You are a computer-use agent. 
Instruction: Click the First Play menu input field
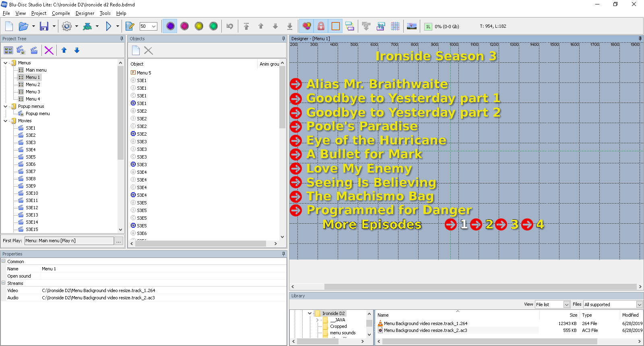pyautogui.click(x=69, y=241)
